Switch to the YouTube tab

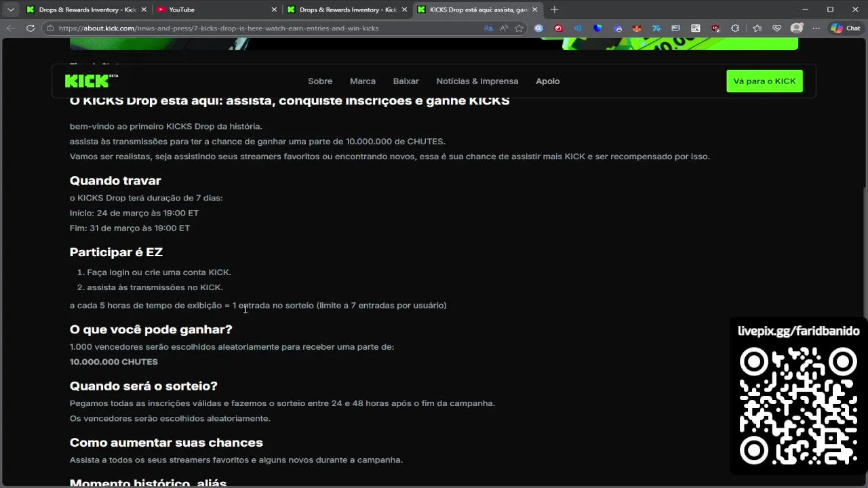pos(217,9)
